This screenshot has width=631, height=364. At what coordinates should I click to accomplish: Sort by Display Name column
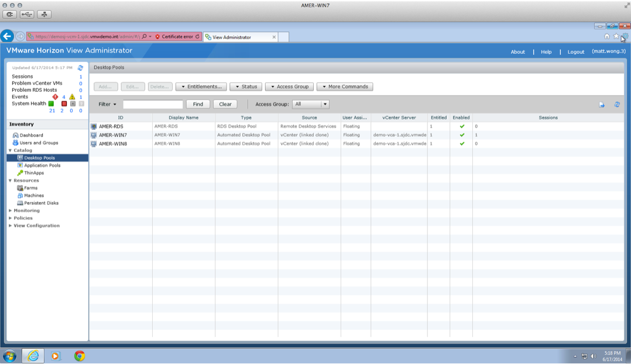click(184, 118)
